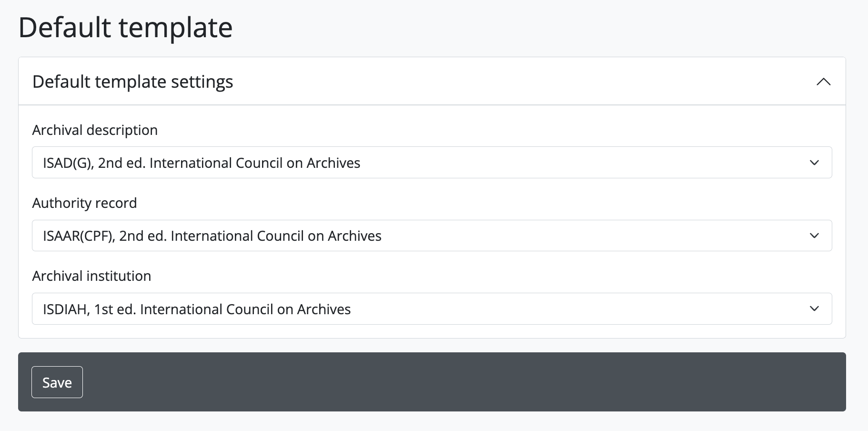Click the dark actions bar beside Save

(429, 382)
